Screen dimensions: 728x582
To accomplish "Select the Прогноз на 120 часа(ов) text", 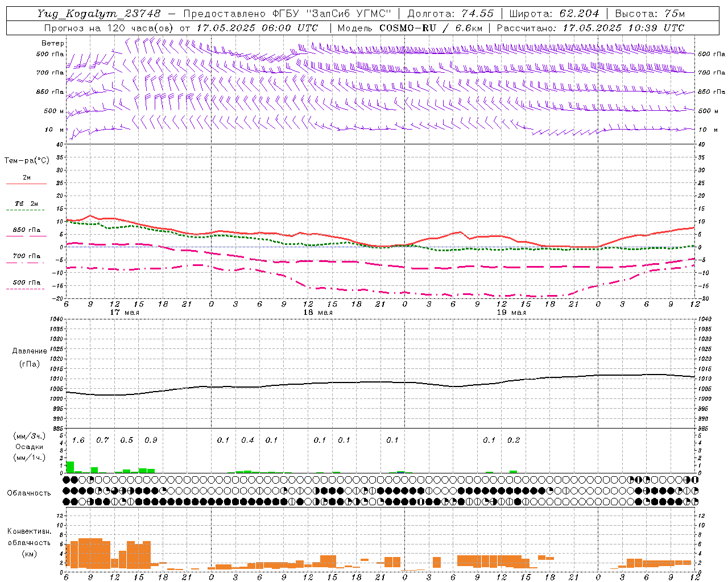I will click(110, 28).
